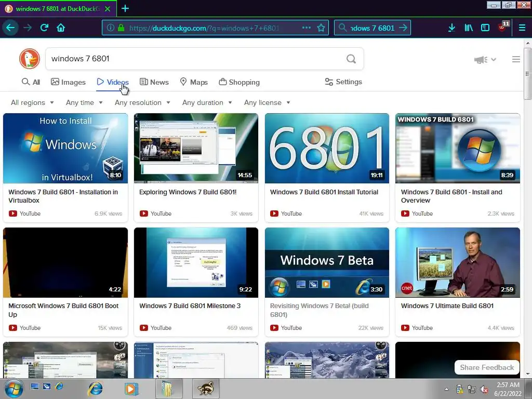Open Windows Media Player taskbar icon
The width and height of the screenshot is (532, 399).
pyautogui.click(x=131, y=389)
